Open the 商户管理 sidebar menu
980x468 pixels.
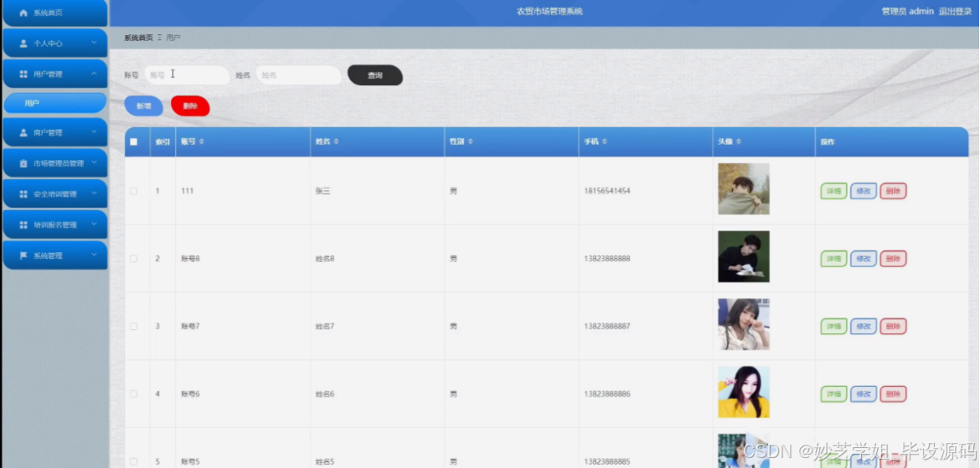click(x=55, y=132)
